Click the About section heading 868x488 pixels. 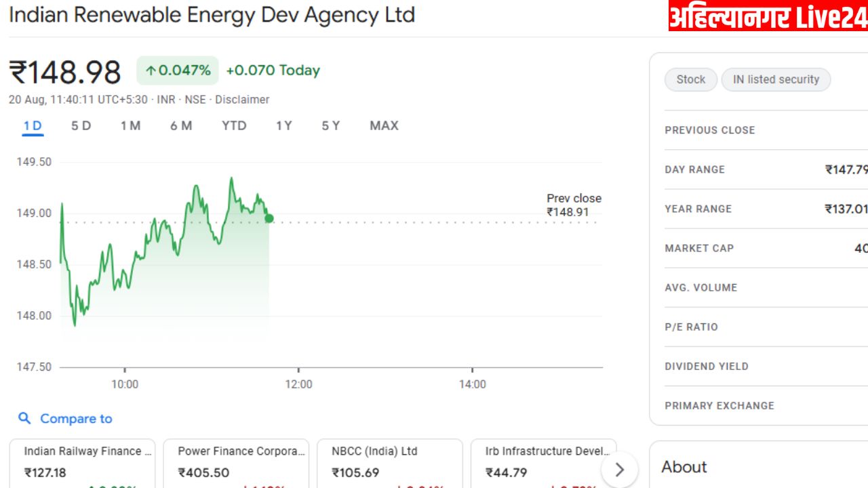click(684, 467)
